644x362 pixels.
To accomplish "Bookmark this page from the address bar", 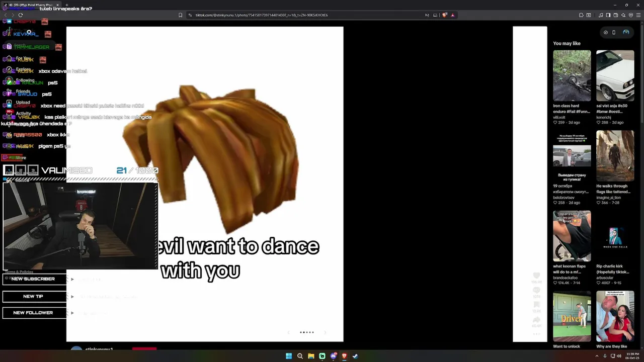I will pos(180,15).
